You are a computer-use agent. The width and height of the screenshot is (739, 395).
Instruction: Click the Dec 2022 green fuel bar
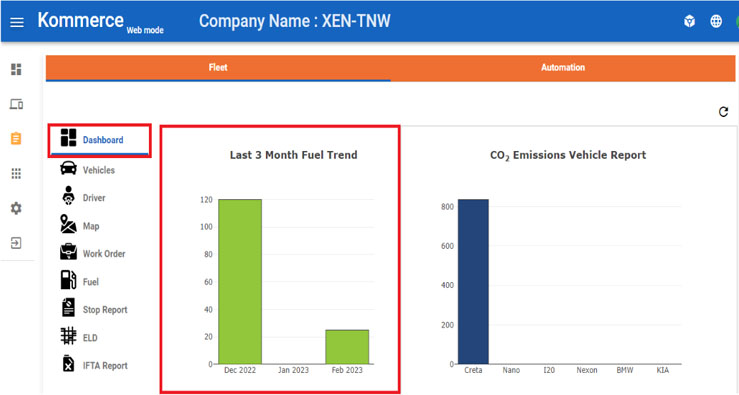pyautogui.click(x=240, y=281)
